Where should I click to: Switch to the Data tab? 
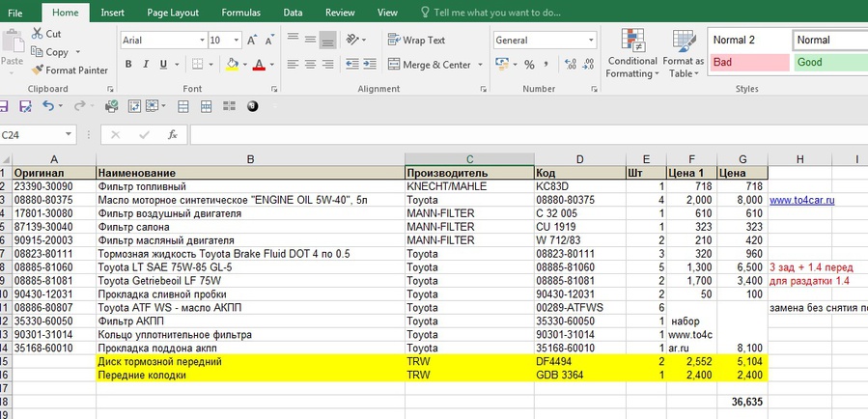(293, 13)
